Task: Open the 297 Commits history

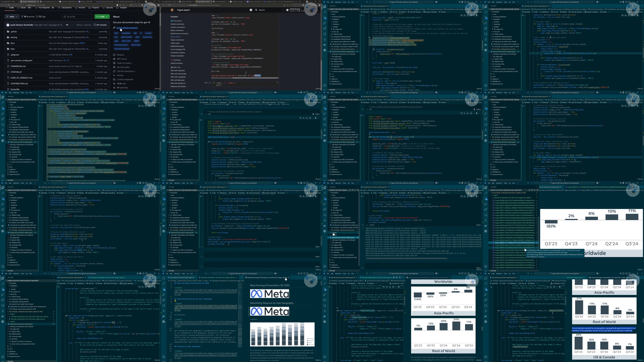Action: [100, 25]
